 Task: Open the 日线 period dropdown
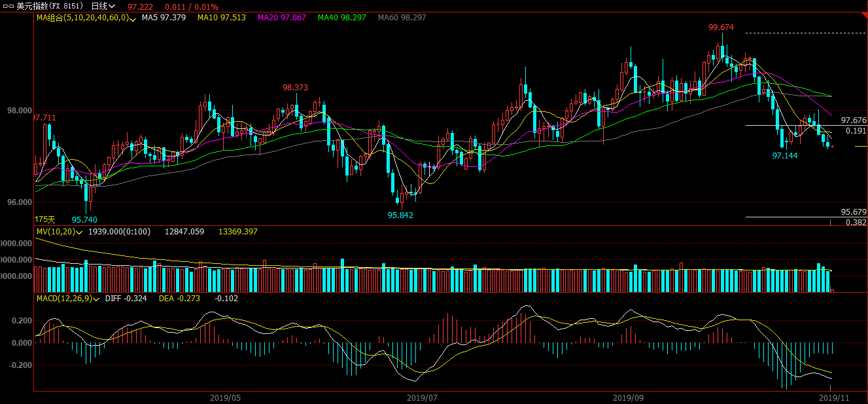103,6
